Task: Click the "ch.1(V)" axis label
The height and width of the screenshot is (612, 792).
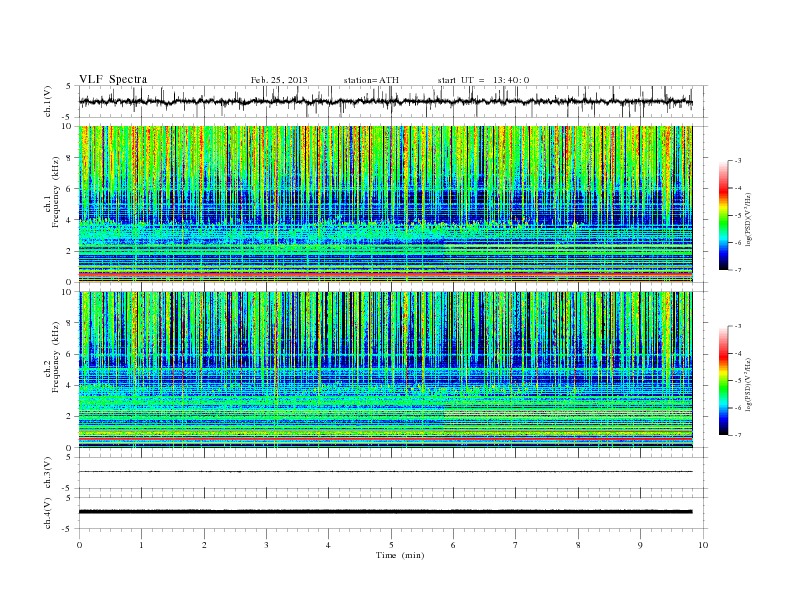Action: [x=48, y=102]
